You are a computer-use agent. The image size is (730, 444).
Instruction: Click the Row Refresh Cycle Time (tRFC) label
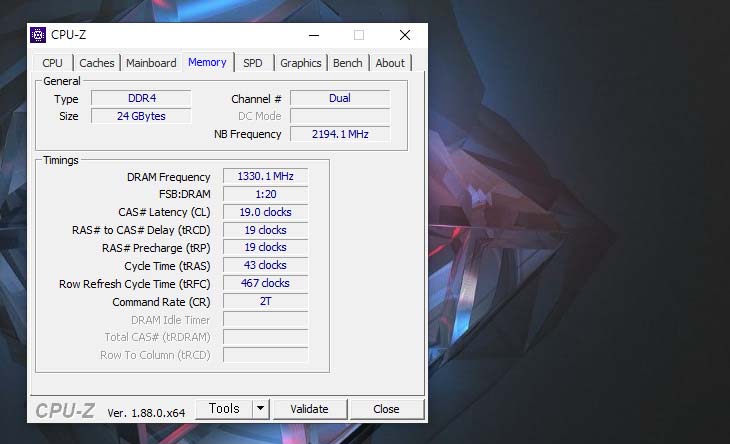(135, 284)
